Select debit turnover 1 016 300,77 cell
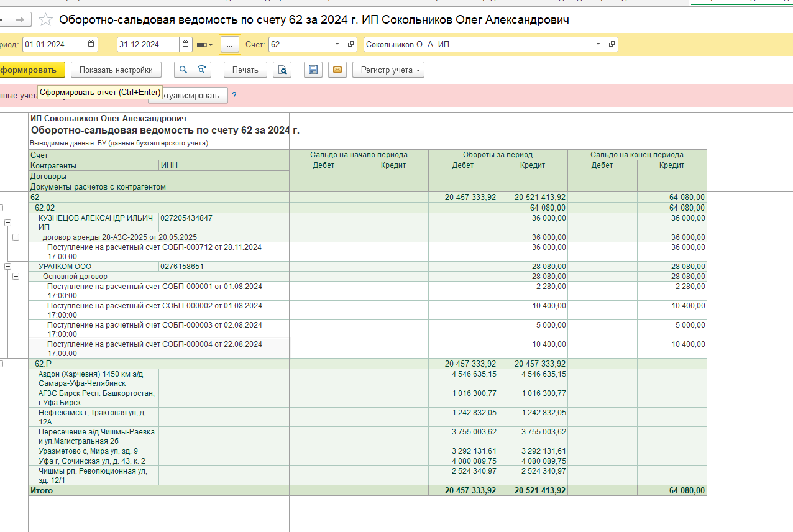The image size is (793, 532). point(463,398)
